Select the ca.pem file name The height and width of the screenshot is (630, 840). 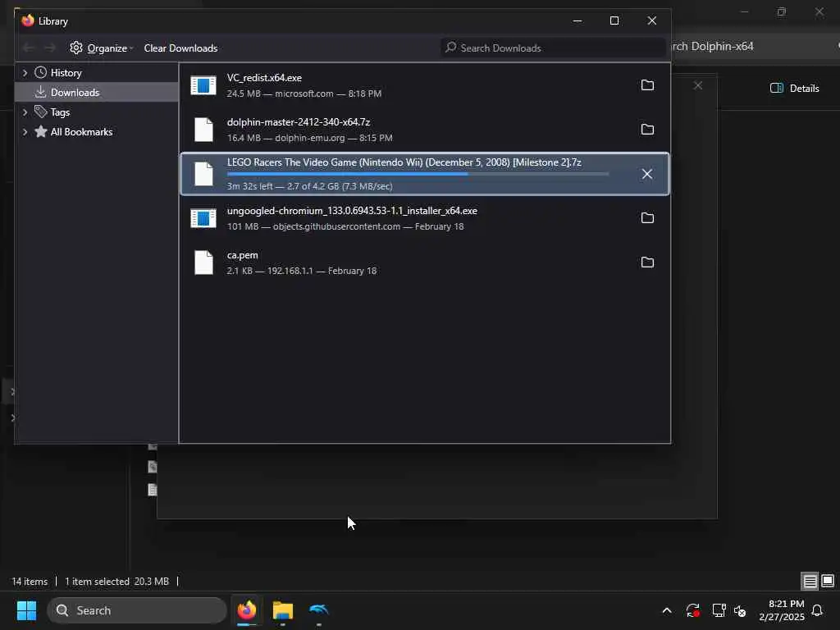pos(243,256)
